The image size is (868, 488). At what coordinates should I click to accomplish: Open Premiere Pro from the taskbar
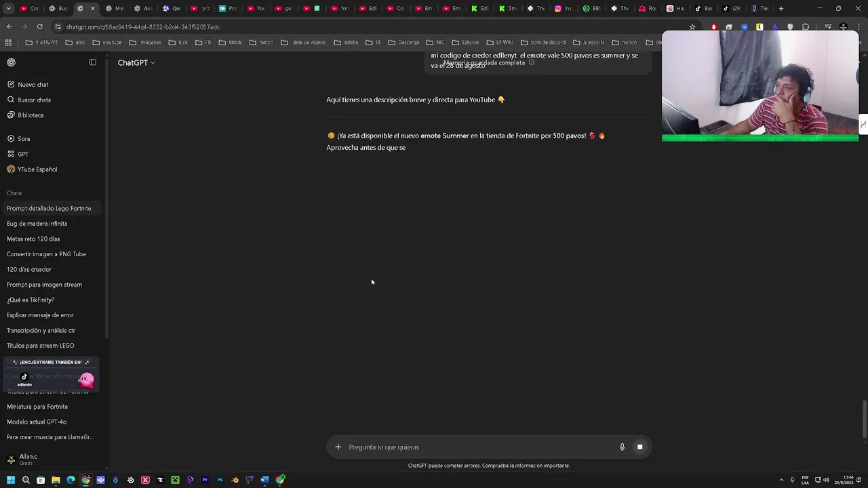[205, 480]
